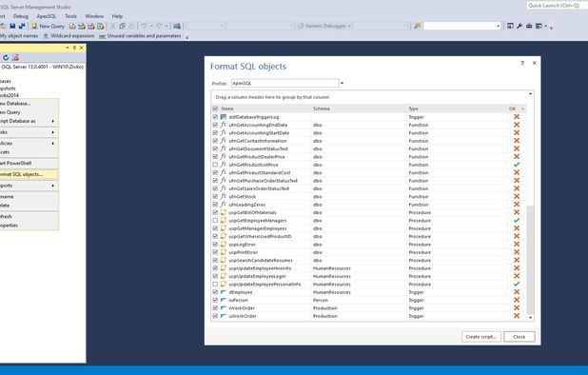
Task: Sort the list by the Schema column header
Action: [321, 109]
